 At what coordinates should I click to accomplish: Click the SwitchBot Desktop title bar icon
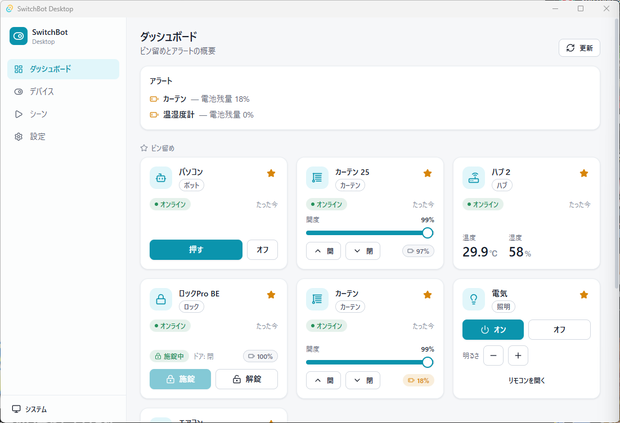[9, 9]
